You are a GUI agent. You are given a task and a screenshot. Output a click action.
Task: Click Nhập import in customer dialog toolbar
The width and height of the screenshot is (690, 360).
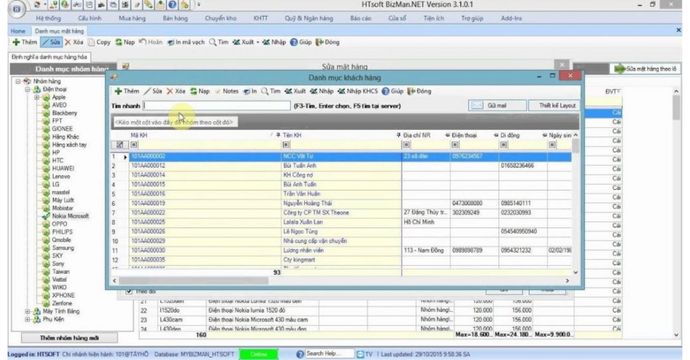click(x=322, y=91)
